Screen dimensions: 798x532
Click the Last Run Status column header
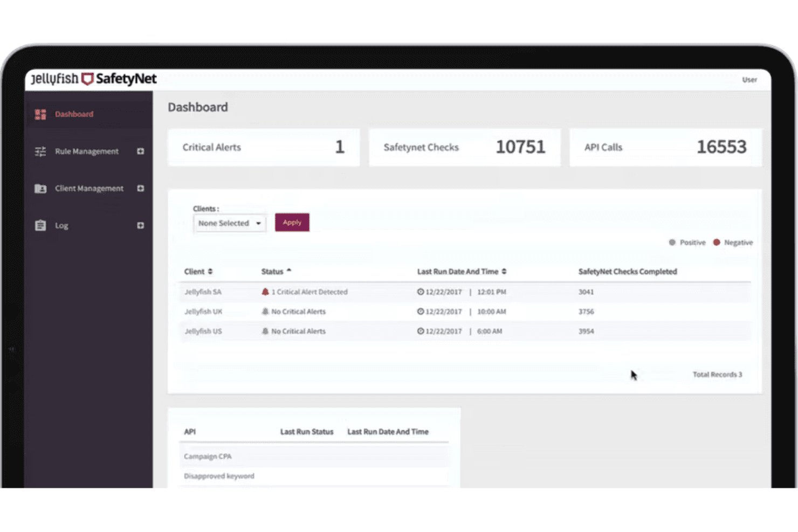click(x=307, y=432)
